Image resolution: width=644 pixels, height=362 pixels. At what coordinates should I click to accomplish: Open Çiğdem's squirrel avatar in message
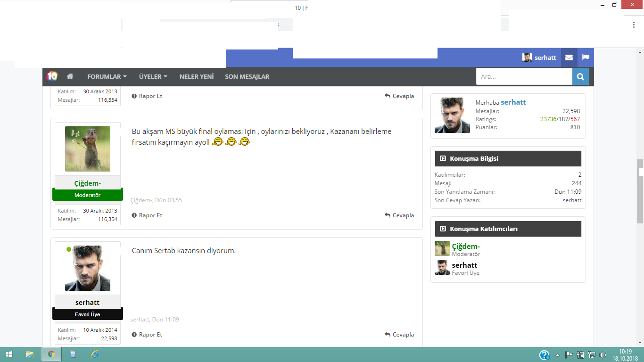point(88,149)
